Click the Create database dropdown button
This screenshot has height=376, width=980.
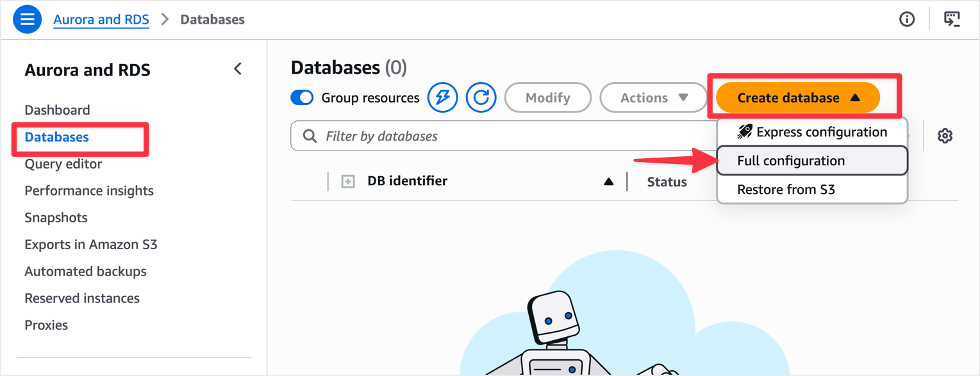pyautogui.click(x=797, y=97)
